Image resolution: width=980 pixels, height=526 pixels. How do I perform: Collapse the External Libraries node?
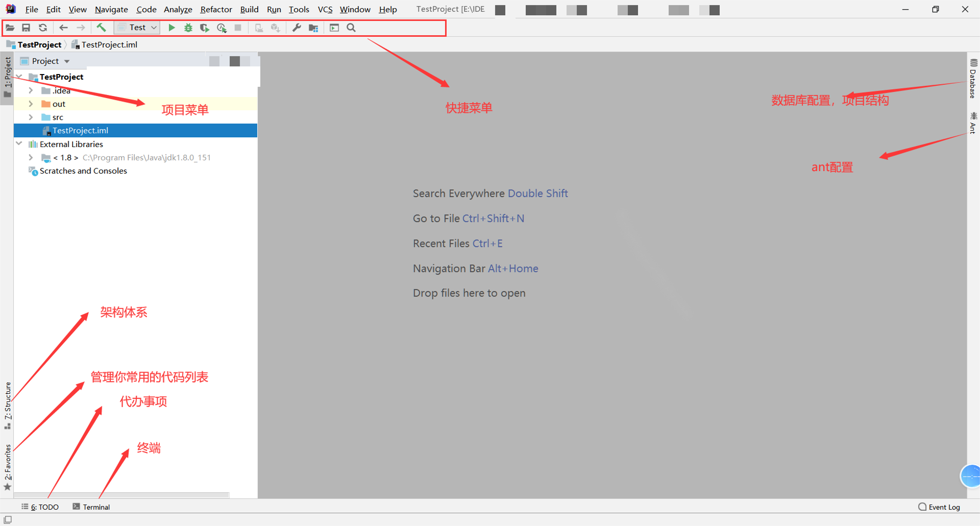click(19, 144)
